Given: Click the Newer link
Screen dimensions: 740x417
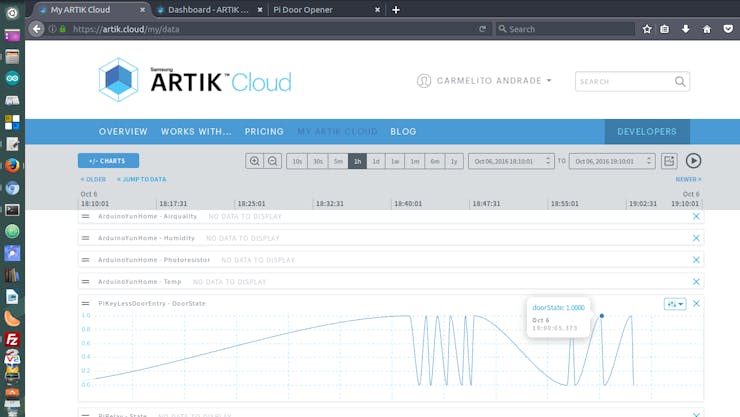Looking at the screenshot, I should (688, 179).
